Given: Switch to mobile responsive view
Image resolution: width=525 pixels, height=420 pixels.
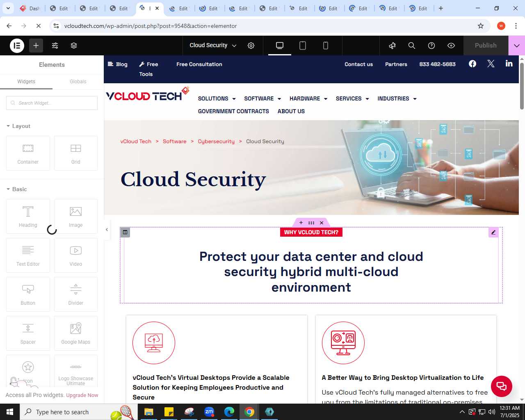Looking at the screenshot, I should pyautogui.click(x=326, y=46).
